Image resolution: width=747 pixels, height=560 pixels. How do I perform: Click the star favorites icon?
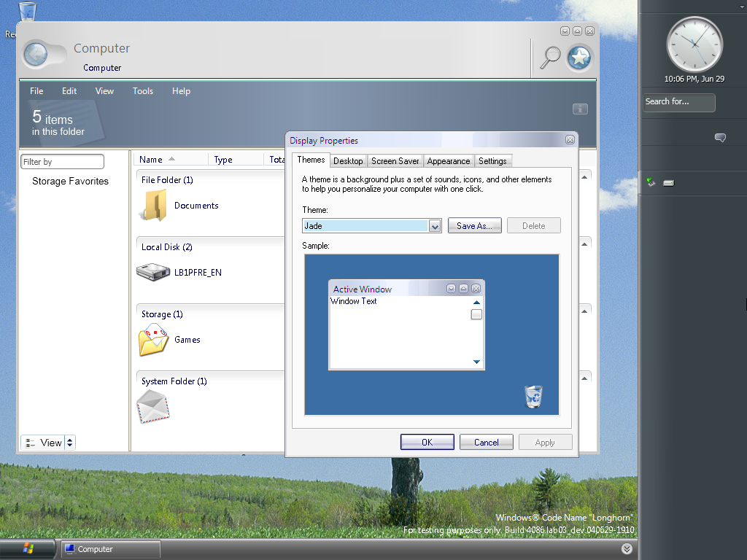pyautogui.click(x=579, y=58)
